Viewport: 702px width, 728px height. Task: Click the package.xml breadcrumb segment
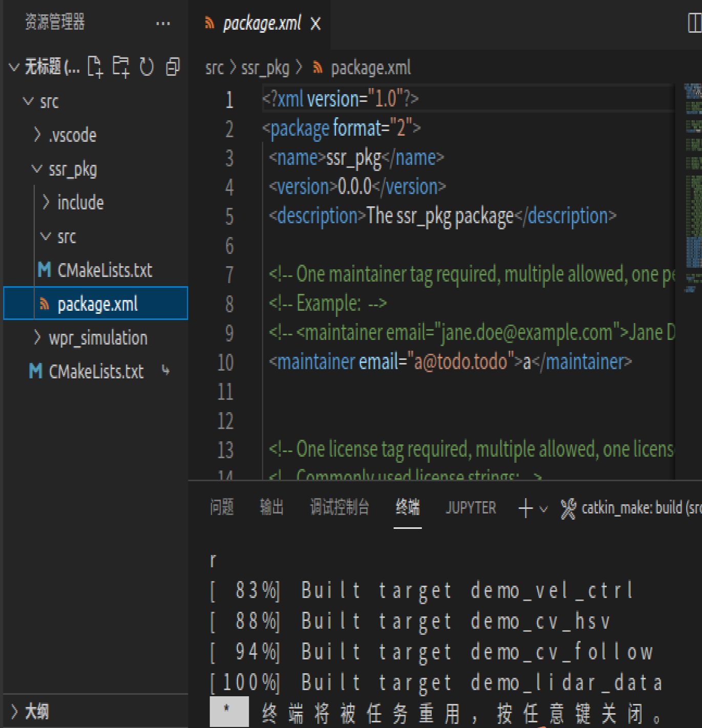point(371,68)
